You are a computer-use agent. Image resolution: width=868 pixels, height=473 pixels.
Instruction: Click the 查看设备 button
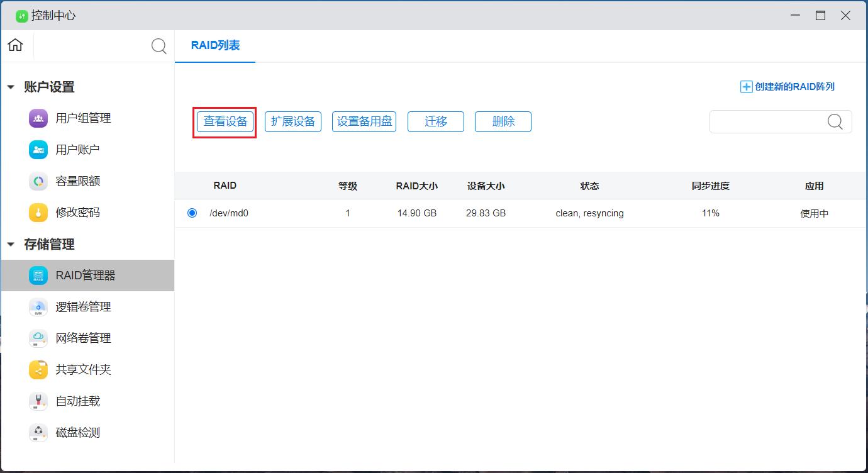coord(225,121)
